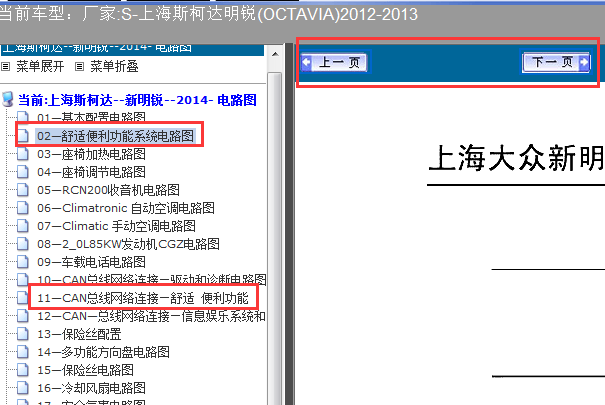Click document icon next to 13—保险丝配置
This screenshot has width=605, height=405.
pyautogui.click(x=23, y=334)
